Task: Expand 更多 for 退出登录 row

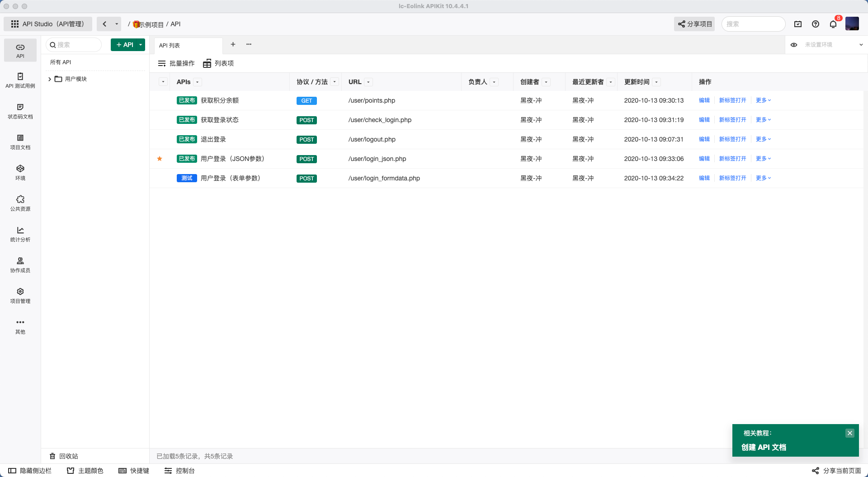Action: click(x=763, y=139)
